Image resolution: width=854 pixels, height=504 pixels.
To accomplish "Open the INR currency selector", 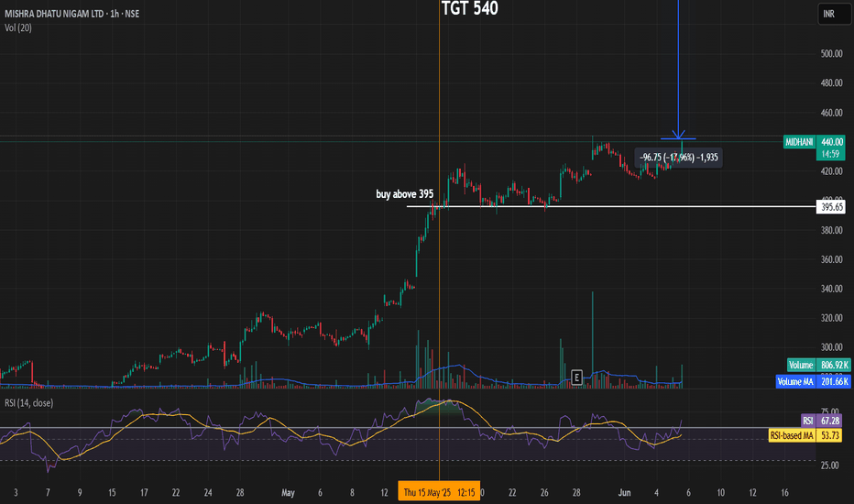I will (834, 14).
